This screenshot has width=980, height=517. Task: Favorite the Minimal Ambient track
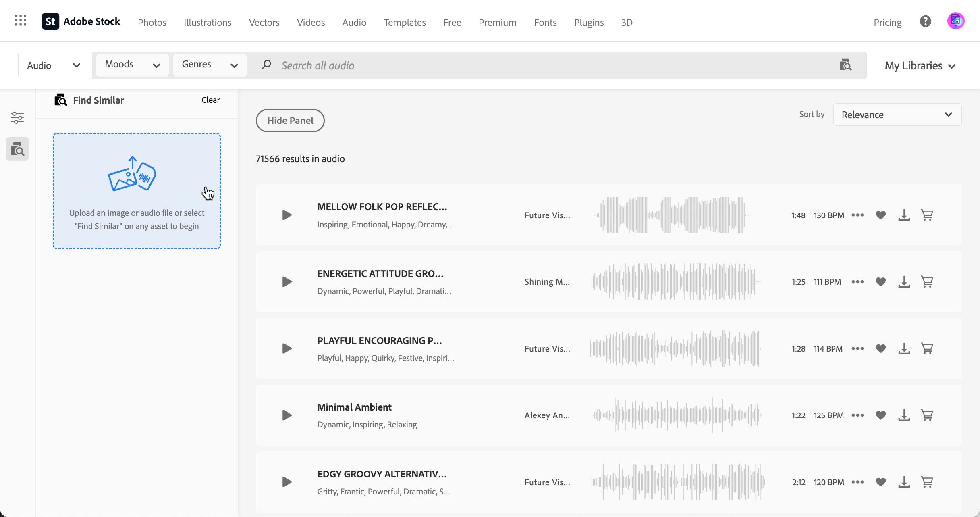pyautogui.click(x=881, y=415)
